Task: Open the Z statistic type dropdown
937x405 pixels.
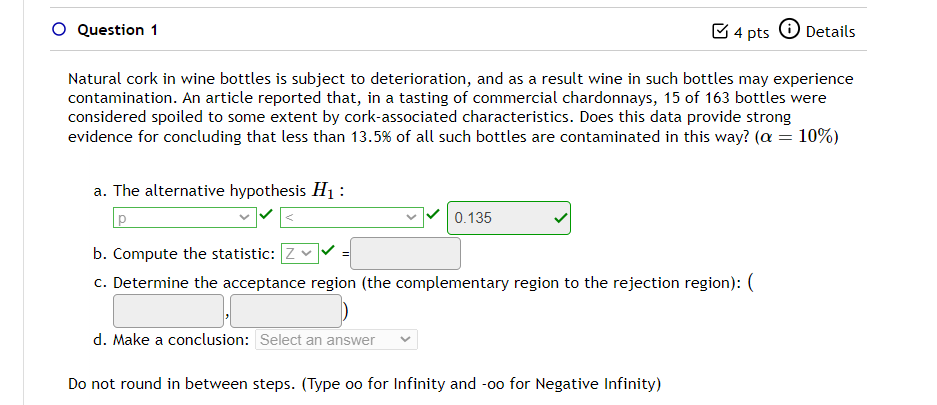Action: coord(299,254)
